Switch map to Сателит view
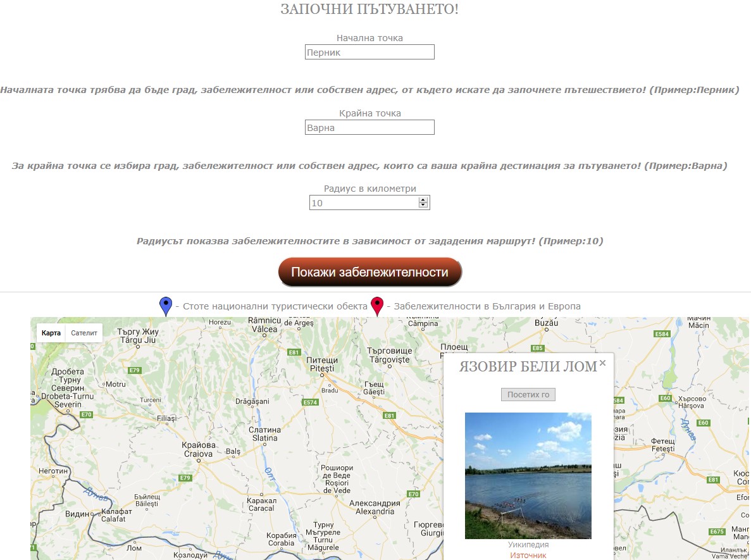This screenshot has width=751, height=560. 84,333
